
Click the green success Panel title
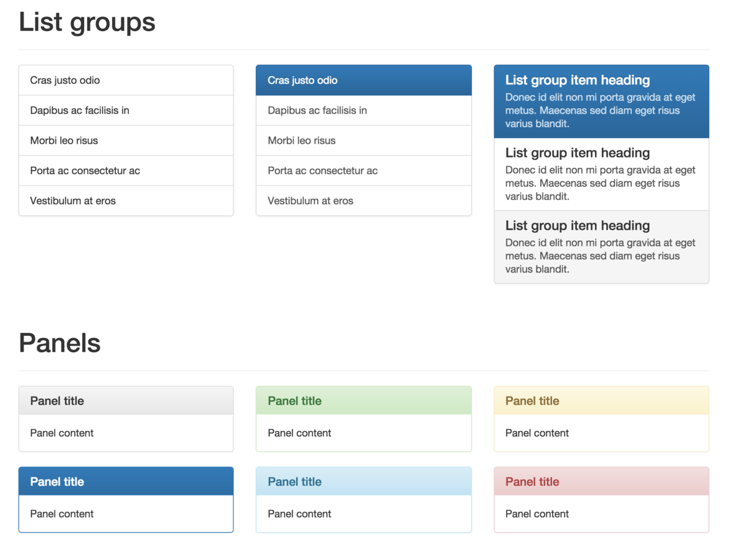coord(294,401)
